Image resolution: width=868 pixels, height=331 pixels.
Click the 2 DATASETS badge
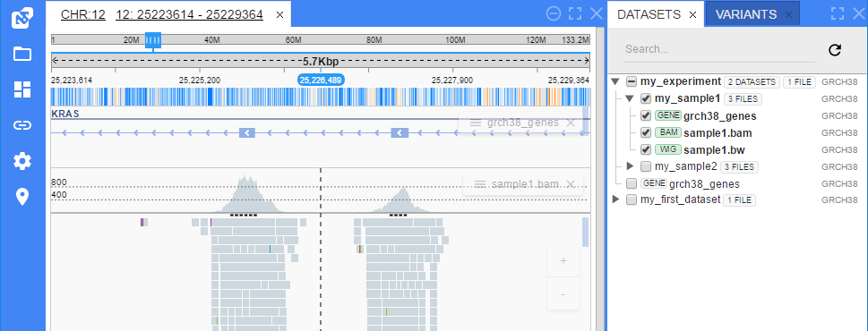752,82
